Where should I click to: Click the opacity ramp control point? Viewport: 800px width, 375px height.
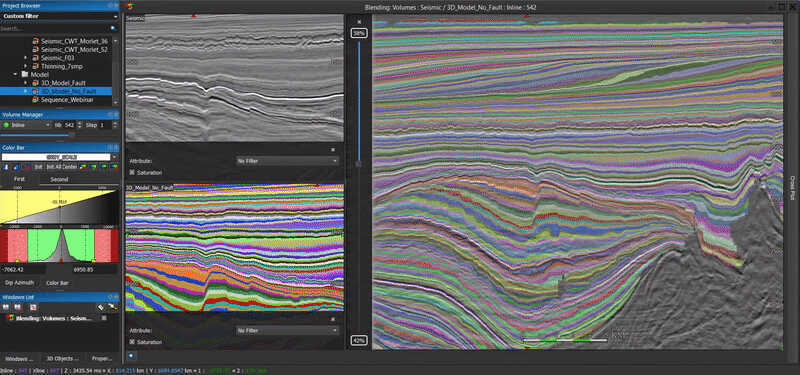point(60,206)
